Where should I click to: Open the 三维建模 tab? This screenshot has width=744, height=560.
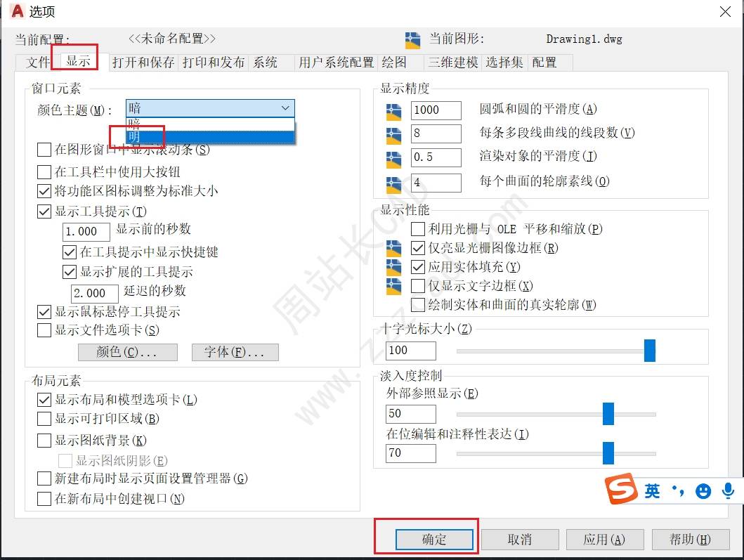[x=453, y=63]
